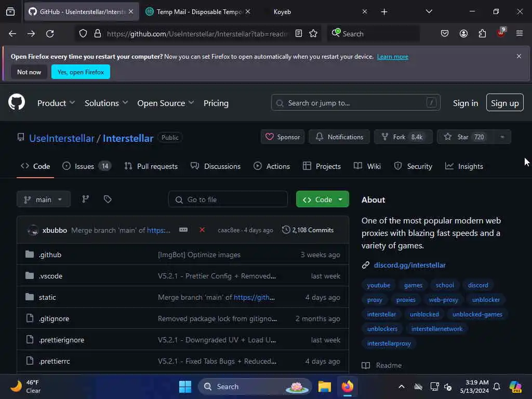The image size is (532, 399).
Task: Dismiss the Firefox restart notification bar
Action: click(x=519, y=56)
